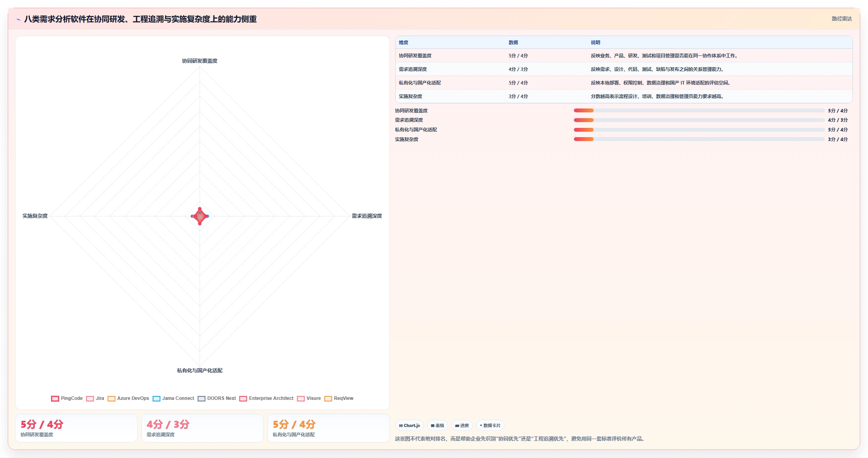Toggle Enterprise Architect dataset in legend
868x458 pixels.
click(x=266, y=398)
